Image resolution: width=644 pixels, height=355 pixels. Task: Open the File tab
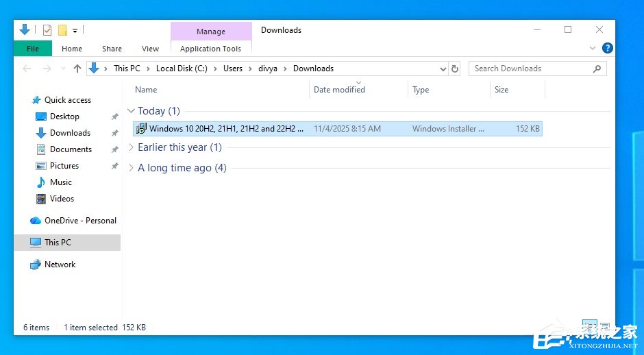point(33,49)
